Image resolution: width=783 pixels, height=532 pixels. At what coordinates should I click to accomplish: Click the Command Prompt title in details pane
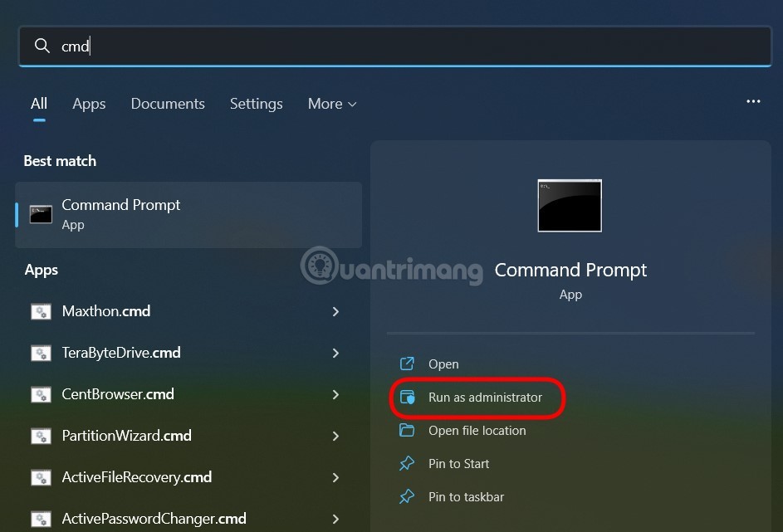pyautogui.click(x=570, y=270)
